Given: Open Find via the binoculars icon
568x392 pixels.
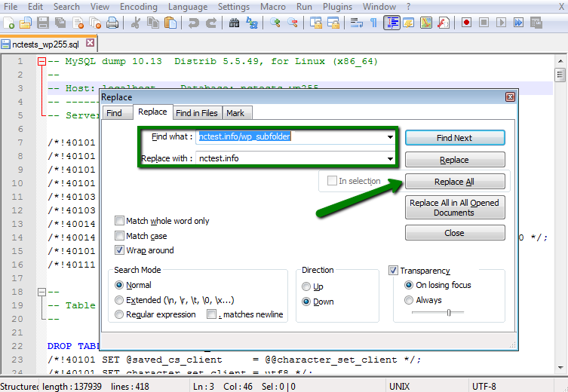Looking at the screenshot, I should pyautogui.click(x=234, y=23).
